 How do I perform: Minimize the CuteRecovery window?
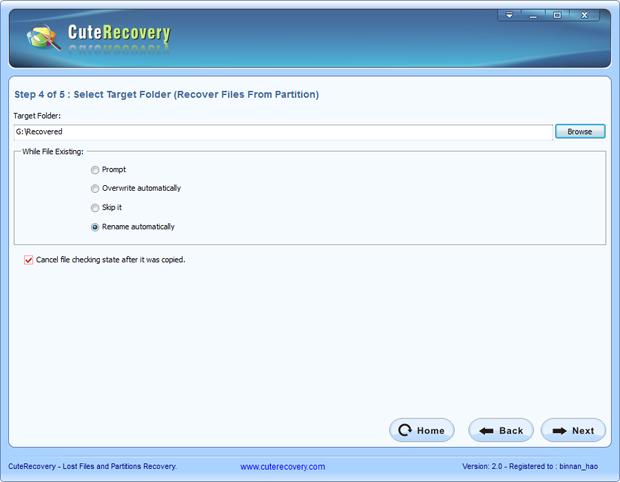(x=533, y=16)
